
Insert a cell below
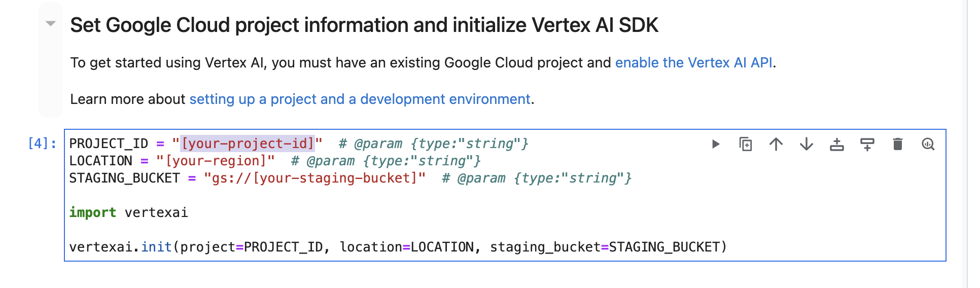point(867,144)
